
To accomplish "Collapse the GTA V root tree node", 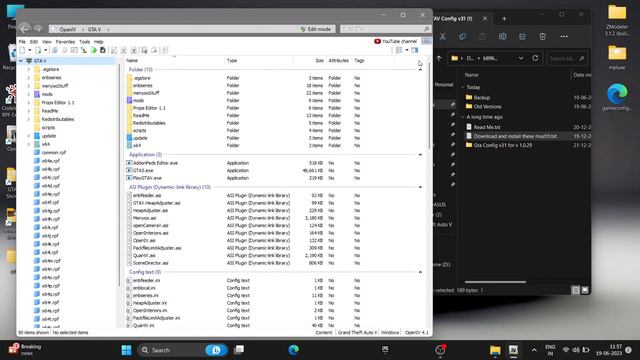I will pyautogui.click(x=21, y=61).
